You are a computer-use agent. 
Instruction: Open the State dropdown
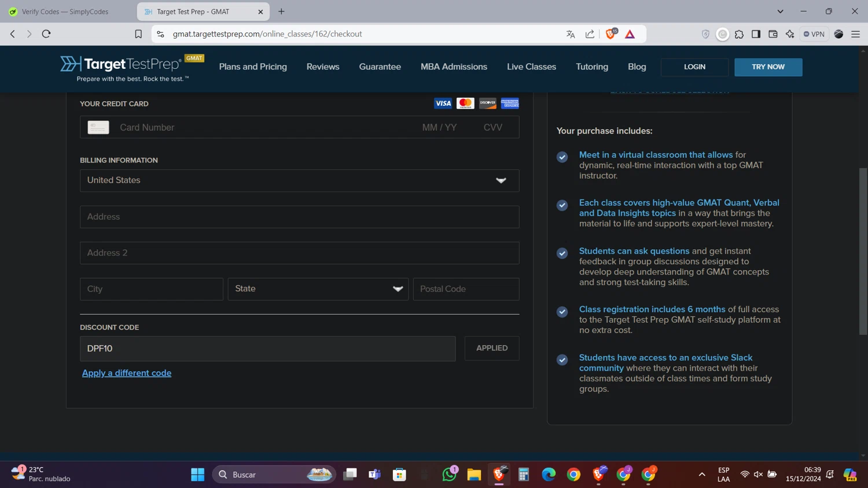[x=318, y=289]
